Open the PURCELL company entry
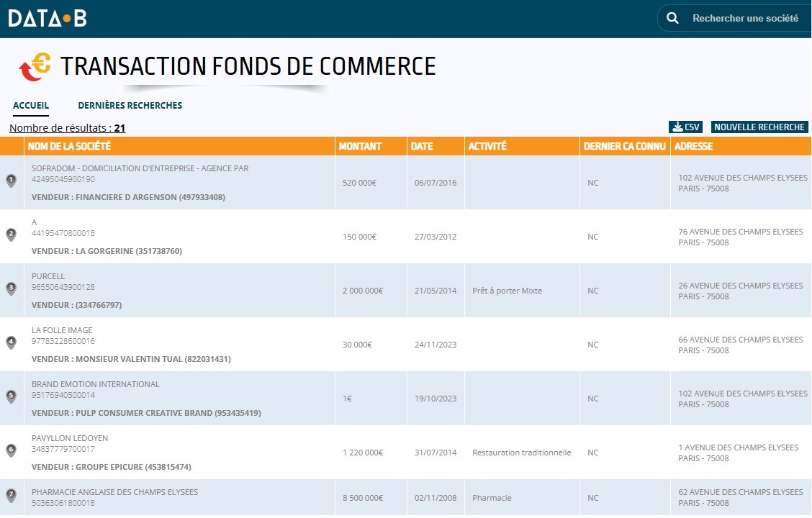 point(48,276)
